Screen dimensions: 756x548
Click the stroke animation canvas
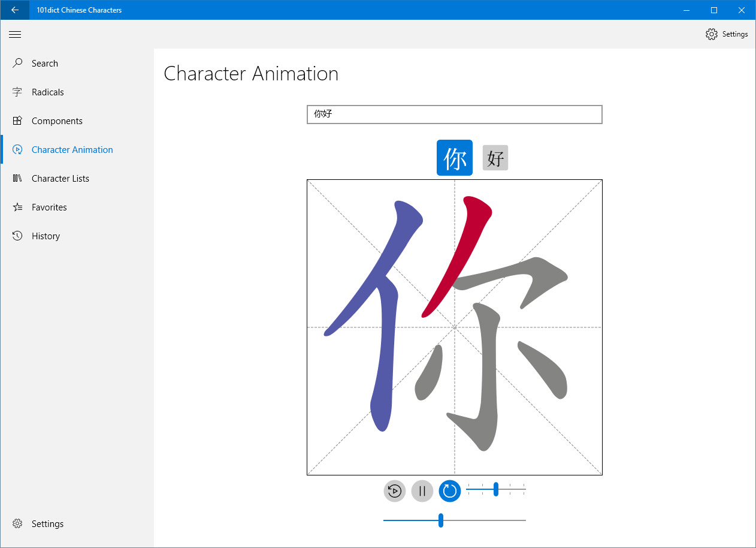(454, 327)
